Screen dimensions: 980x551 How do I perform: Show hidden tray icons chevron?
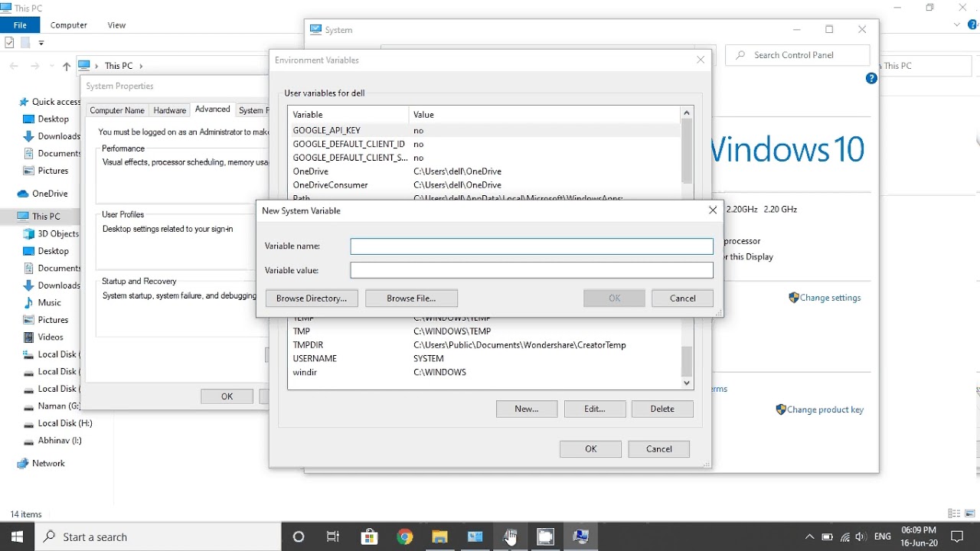(x=809, y=537)
